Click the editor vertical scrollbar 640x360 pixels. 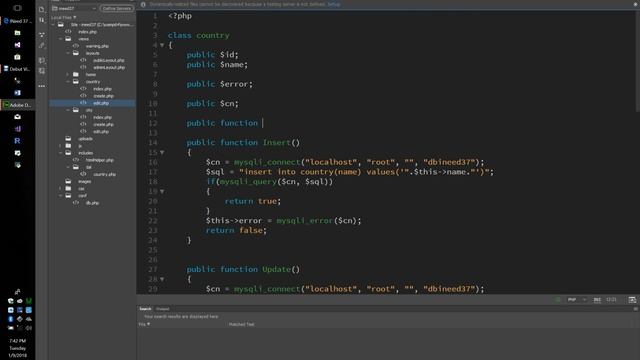pos(637,61)
